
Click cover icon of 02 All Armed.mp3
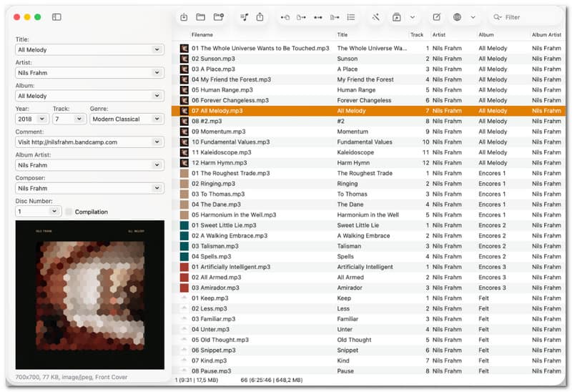tap(184, 278)
